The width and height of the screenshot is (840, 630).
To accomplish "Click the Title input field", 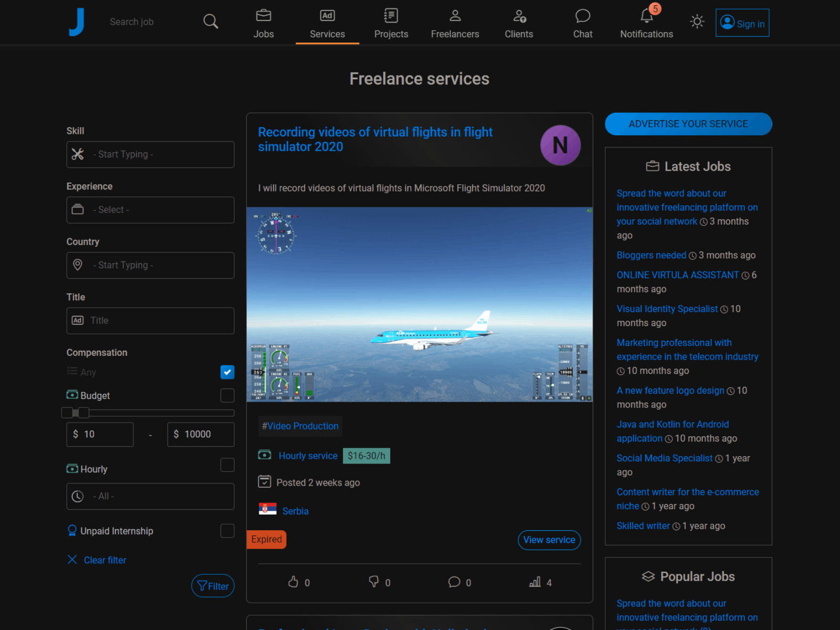I will (150, 321).
